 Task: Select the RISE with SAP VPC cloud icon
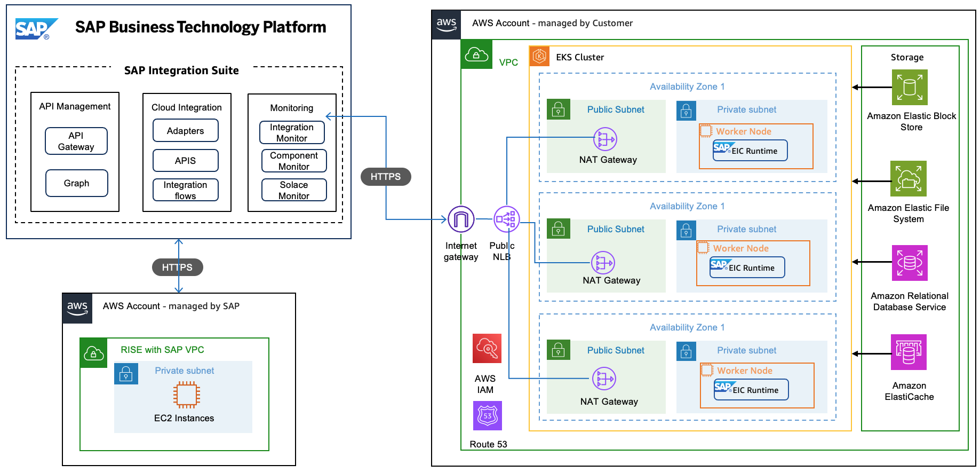94,353
